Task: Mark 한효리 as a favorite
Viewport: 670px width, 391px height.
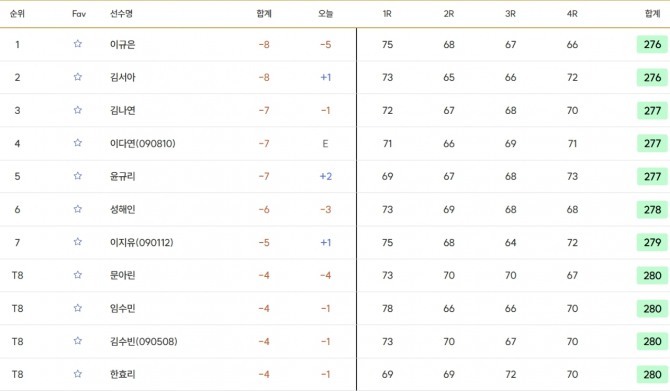Action: pos(77,374)
